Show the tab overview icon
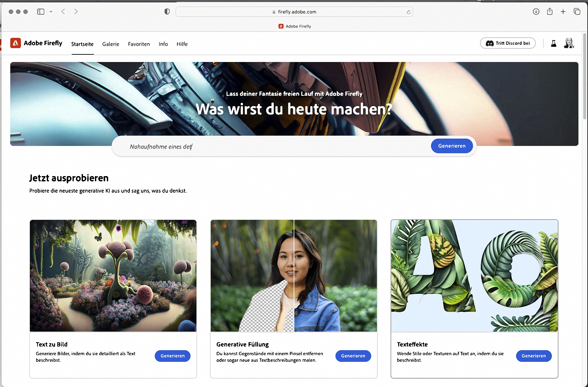This screenshot has width=588, height=387. click(577, 12)
